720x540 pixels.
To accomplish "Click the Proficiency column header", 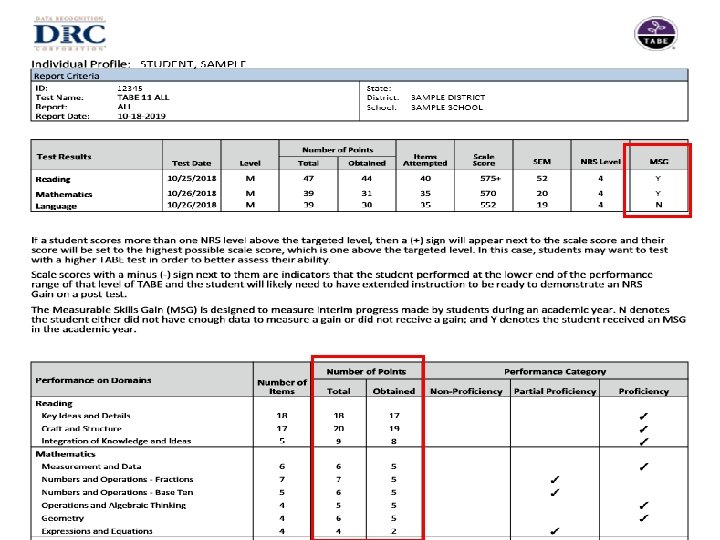I will [x=643, y=391].
